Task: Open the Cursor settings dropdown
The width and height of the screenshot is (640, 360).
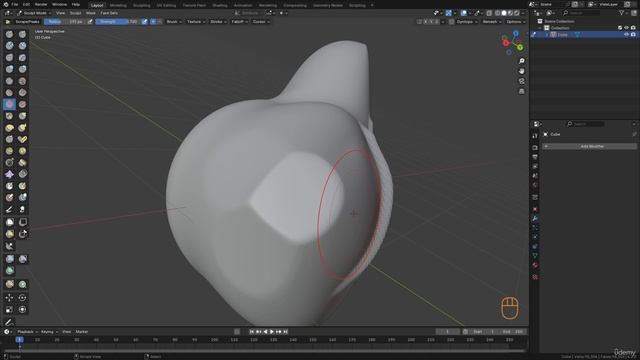Action: [x=261, y=22]
